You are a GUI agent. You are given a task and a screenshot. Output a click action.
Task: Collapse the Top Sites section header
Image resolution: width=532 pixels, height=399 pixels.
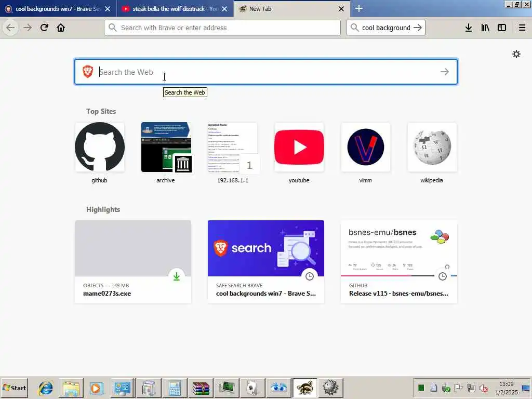click(x=101, y=111)
